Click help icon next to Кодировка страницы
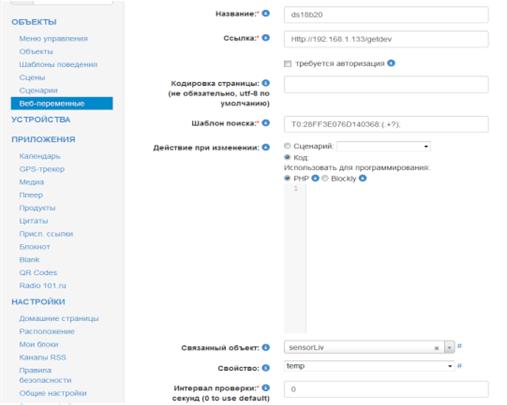 [x=266, y=83]
